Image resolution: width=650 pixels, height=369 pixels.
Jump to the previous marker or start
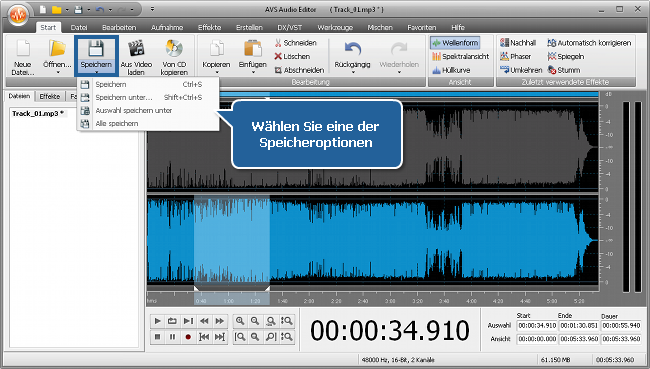click(204, 337)
